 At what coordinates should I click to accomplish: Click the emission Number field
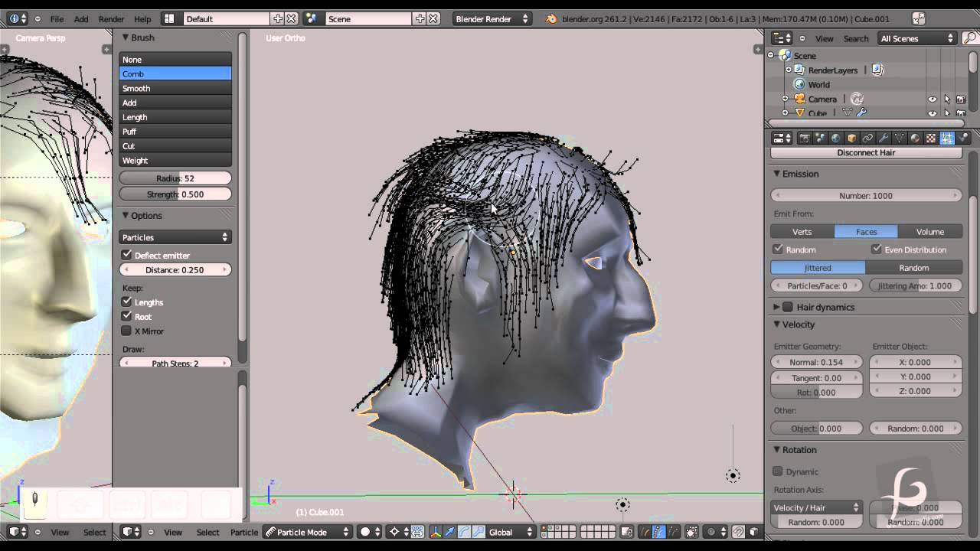point(866,196)
